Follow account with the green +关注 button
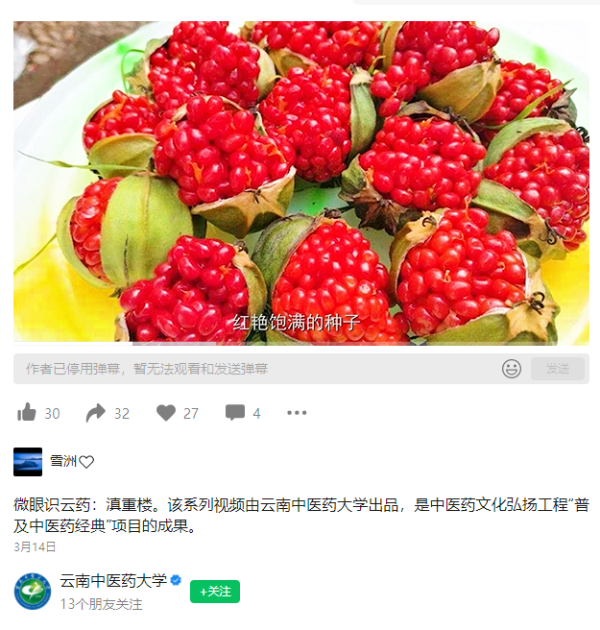This screenshot has height=630, width=600. click(215, 591)
